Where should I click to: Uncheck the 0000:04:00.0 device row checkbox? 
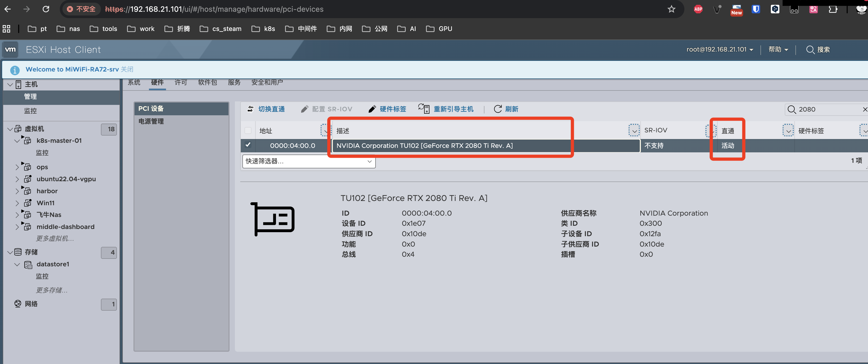pyautogui.click(x=248, y=145)
